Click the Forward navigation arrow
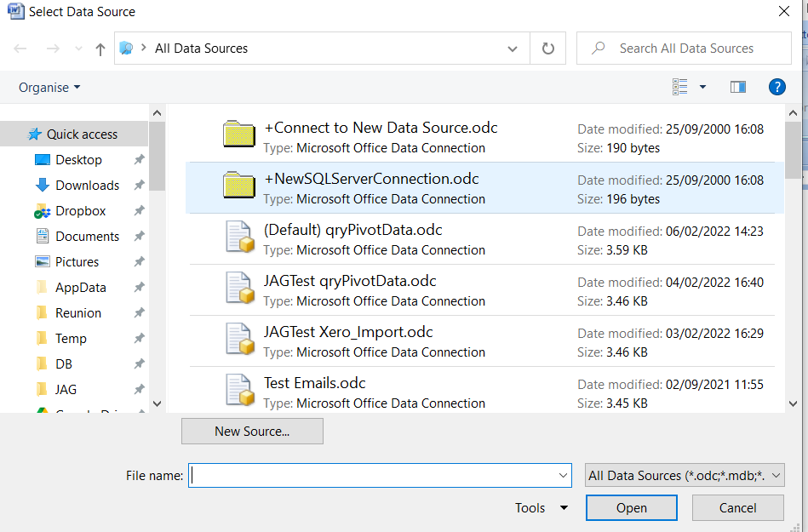This screenshot has height=532, width=808. (53, 49)
